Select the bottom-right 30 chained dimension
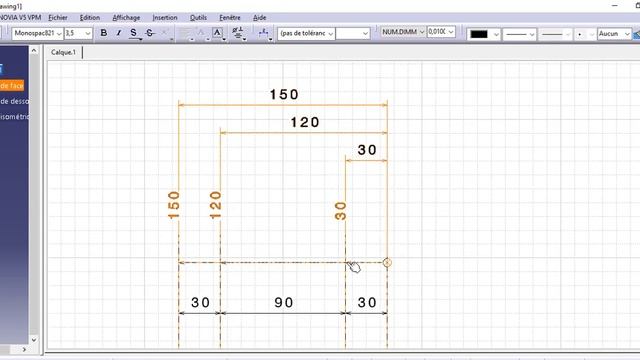This screenshot has width=640, height=360. [x=367, y=302]
